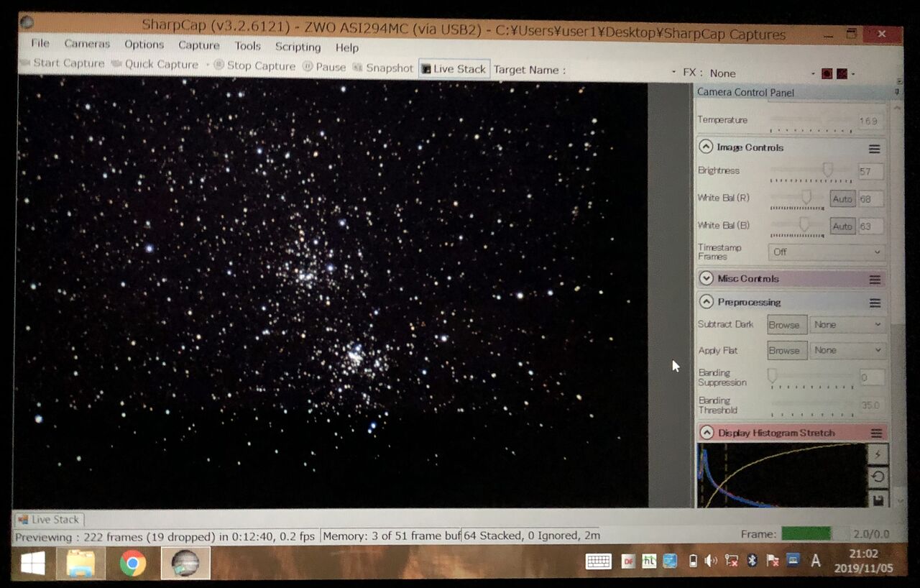Toggle the Live Stack toolbar button
920x588 pixels.
pyautogui.click(x=454, y=69)
